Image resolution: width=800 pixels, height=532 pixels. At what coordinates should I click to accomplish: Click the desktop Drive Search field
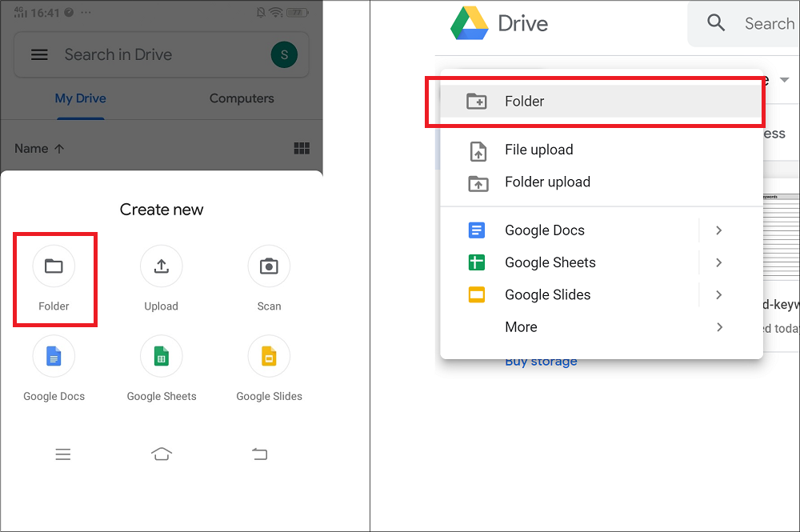coord(744,23)
